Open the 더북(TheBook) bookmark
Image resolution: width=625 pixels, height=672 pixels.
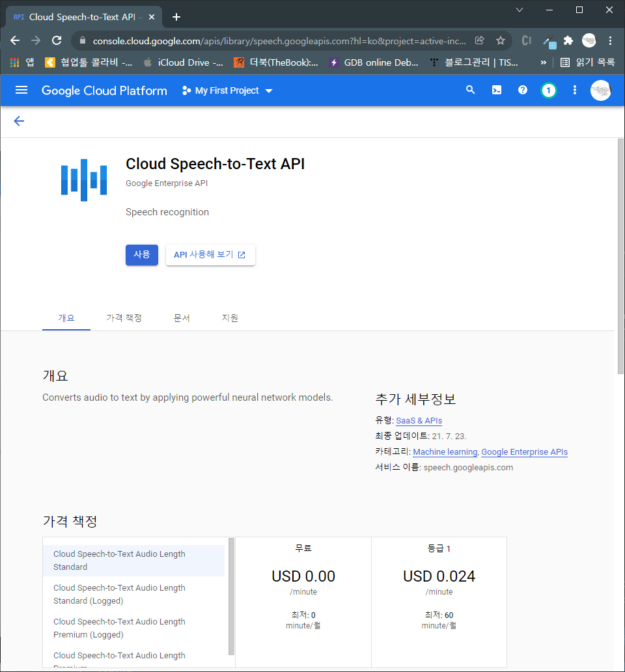tap(276, 62)
